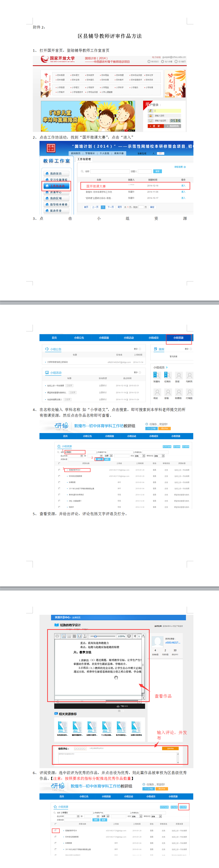Click 设为首页 icon in university header

[176, 62]
